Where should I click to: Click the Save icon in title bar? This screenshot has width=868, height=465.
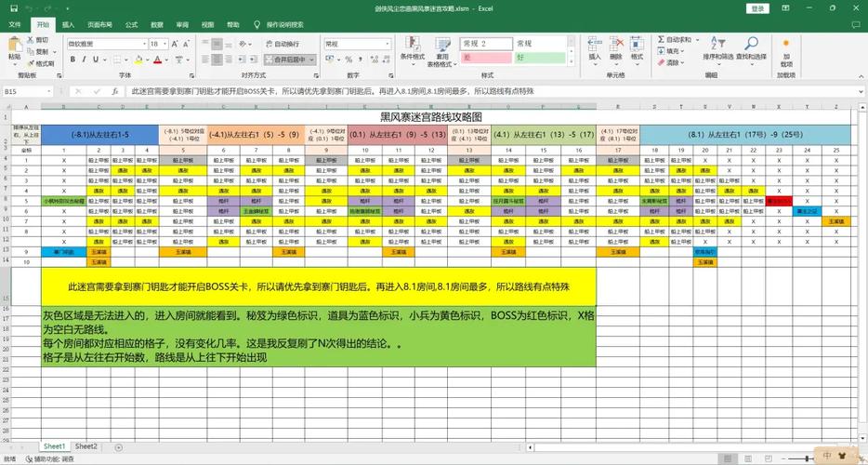pos(13,8)
